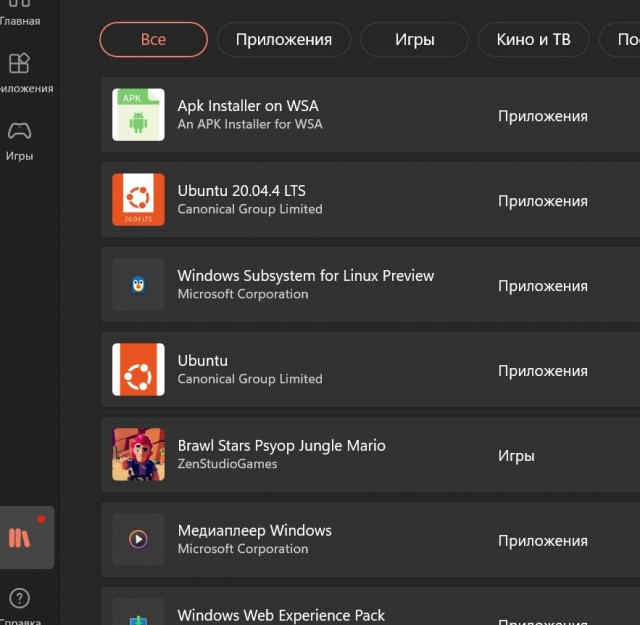Select the Кино и ТВ filter tab
640x625 pixels.
click(x=533, y=40)
